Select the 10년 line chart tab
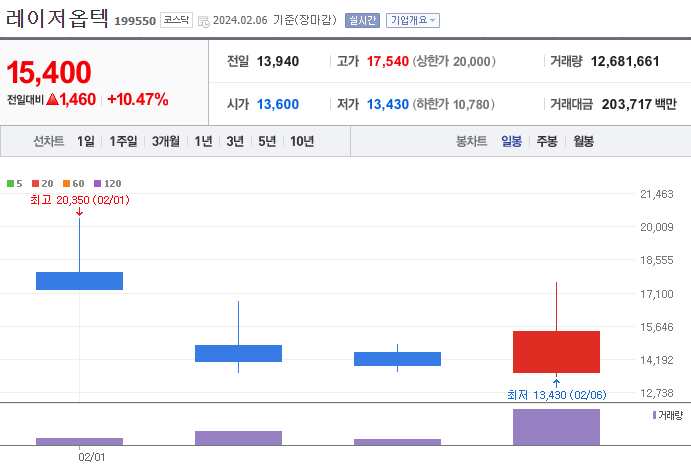 [302, 141]
